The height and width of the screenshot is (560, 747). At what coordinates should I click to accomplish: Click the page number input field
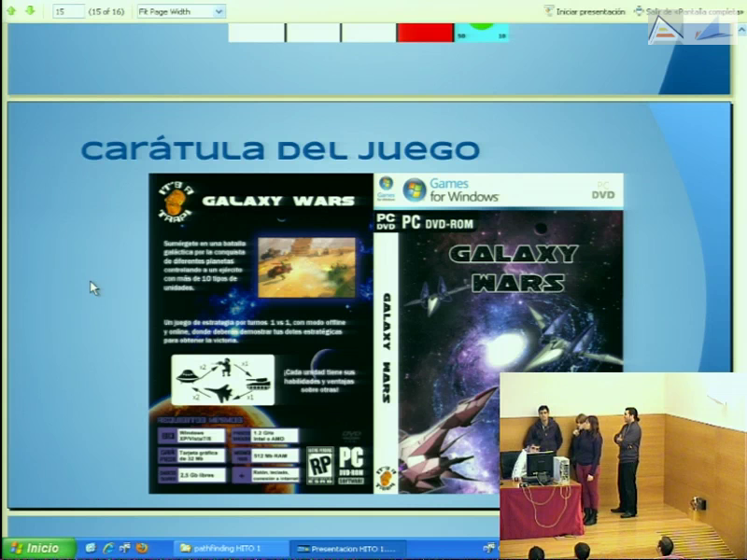point(68,11)
